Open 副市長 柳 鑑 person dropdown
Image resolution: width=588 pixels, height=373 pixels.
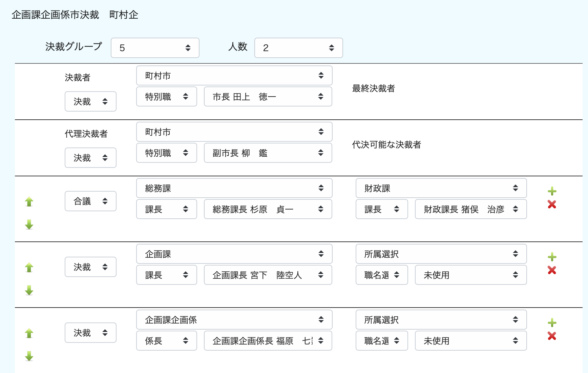[268, 153]
